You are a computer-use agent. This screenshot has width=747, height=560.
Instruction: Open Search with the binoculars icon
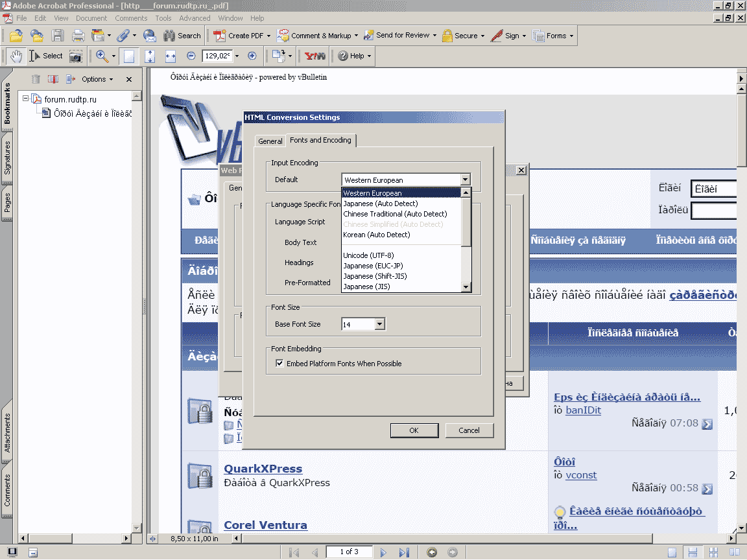[182, 36]
